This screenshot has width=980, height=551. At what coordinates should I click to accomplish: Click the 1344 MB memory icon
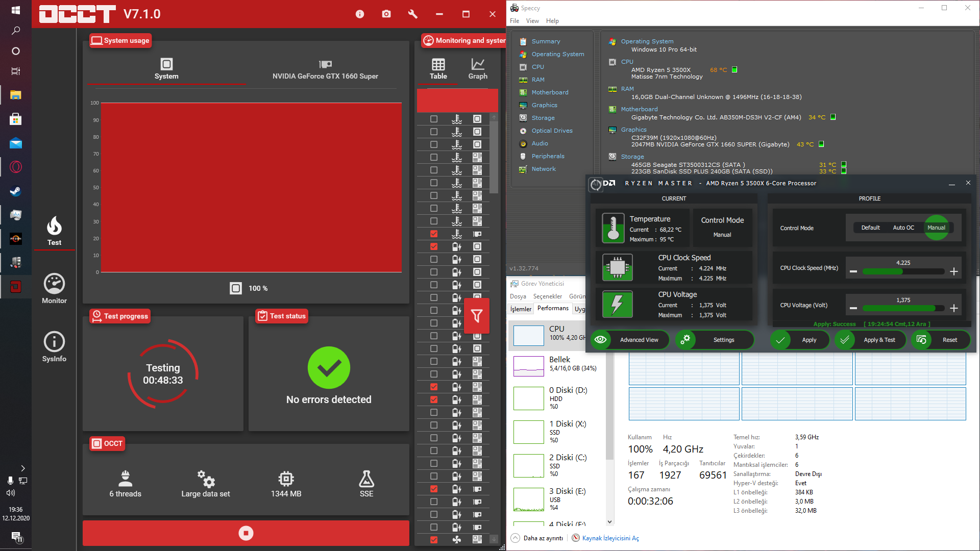(x=286, y=479)
